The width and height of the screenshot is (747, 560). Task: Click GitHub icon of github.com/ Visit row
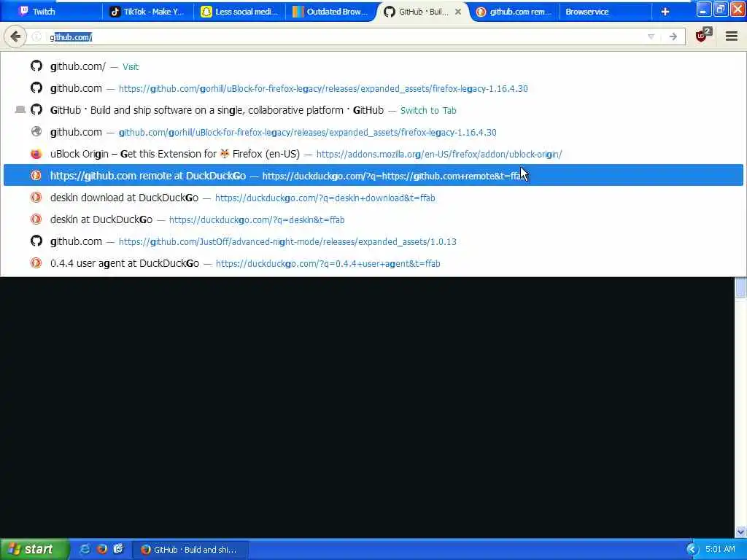coord(36,66)
